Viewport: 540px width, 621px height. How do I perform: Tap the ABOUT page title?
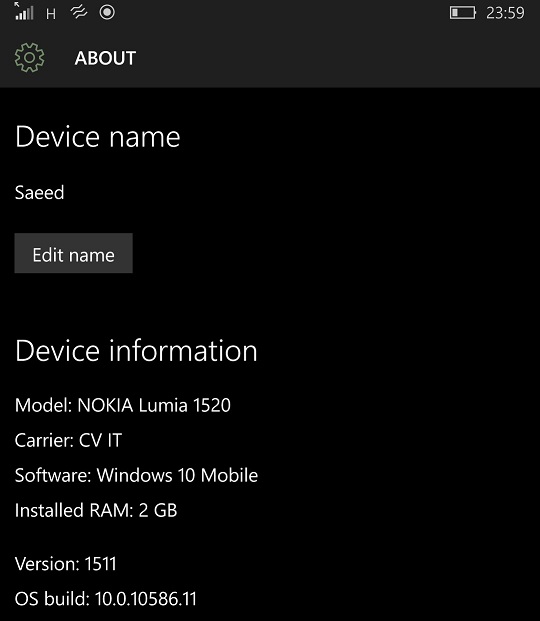[x=105, y=58]
